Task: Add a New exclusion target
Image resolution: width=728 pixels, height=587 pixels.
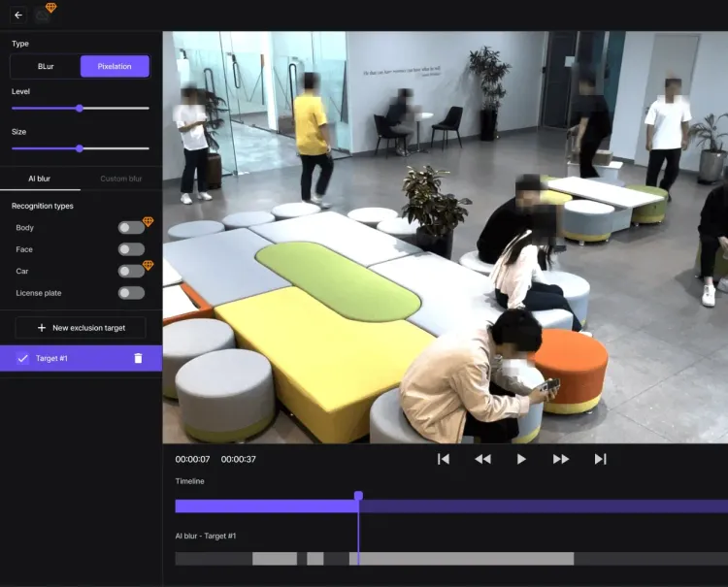Action: 81,328
